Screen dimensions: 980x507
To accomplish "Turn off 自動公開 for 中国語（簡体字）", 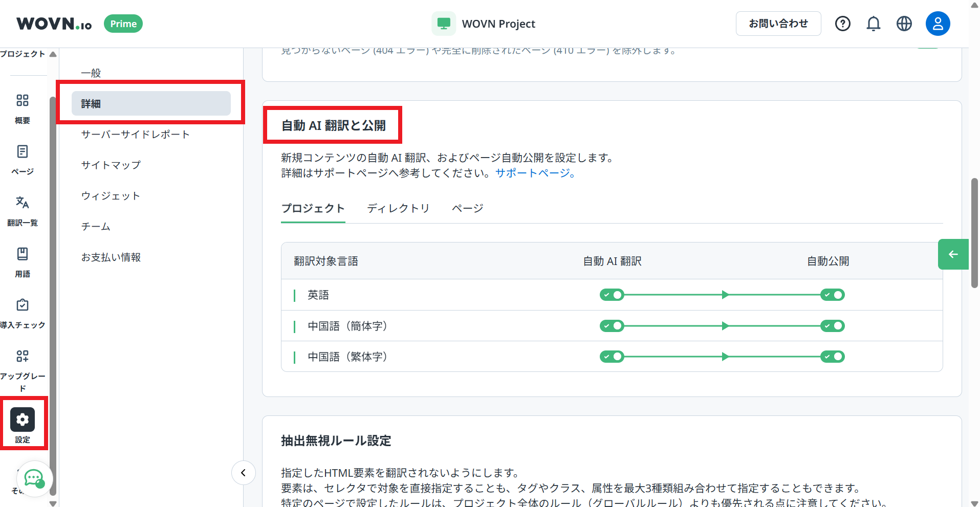I will (832, 326).
